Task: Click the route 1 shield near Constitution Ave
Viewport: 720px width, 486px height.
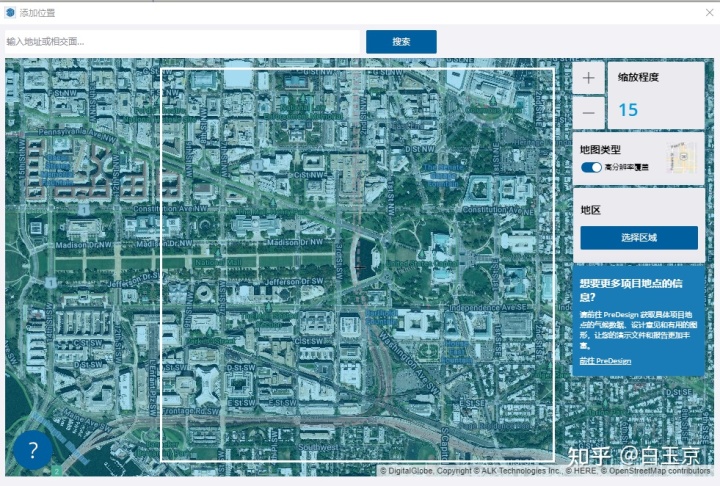Action: (84, 210)
